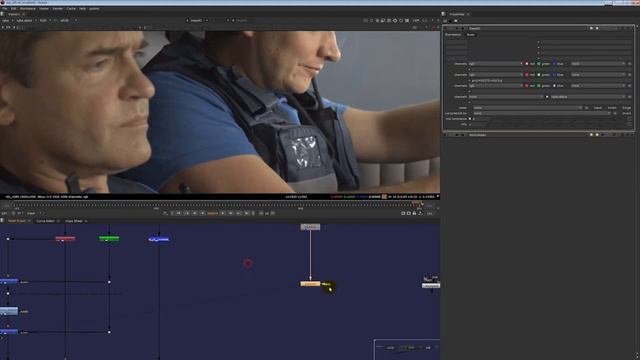This screenshot has width=640, height=360.
Task: Open the mask channel dropdown
Action: click(x=527, y=108)
